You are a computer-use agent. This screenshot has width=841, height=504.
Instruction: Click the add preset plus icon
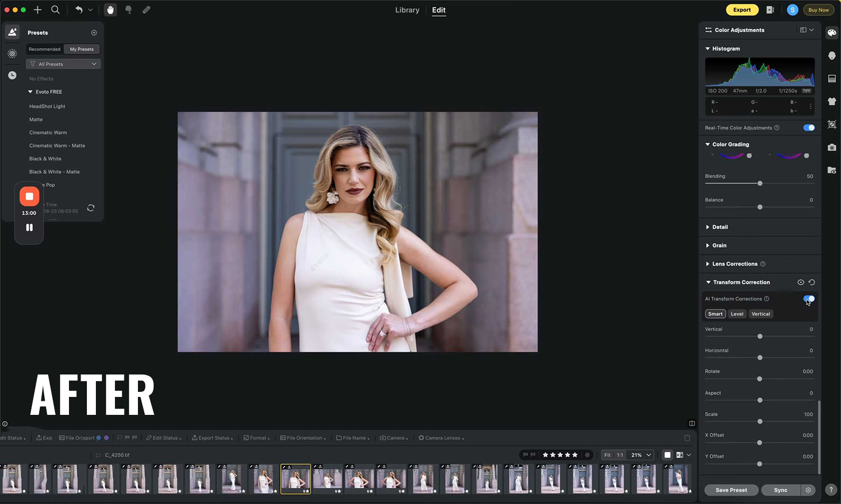pyautogui.click(x=94, y=33)
